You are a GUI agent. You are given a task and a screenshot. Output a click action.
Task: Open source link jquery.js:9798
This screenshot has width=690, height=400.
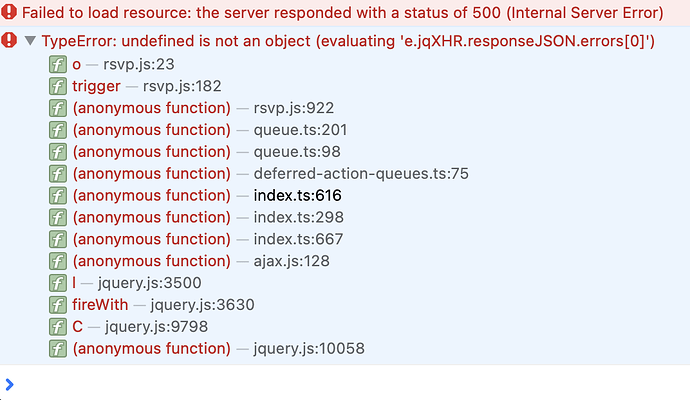pos(156,327)
